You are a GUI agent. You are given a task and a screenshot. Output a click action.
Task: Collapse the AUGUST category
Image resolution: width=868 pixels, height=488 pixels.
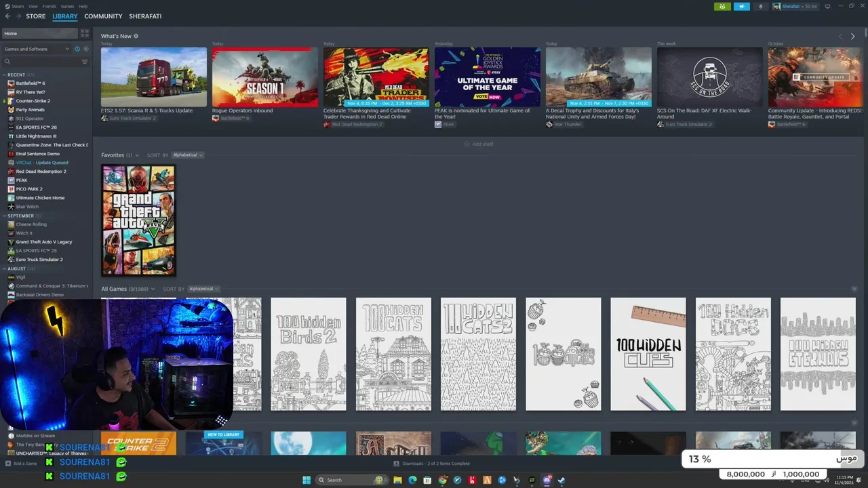pos(5,268)
